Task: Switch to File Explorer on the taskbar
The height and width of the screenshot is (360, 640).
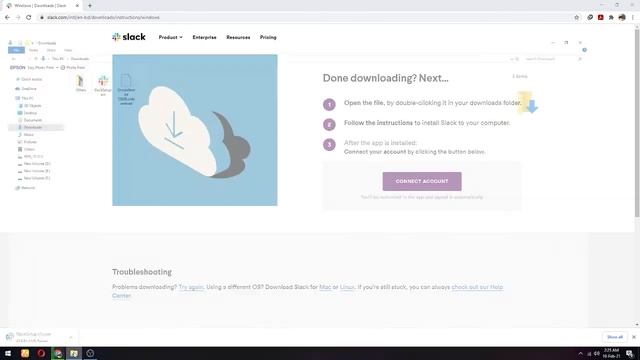Action: coord(74,353)
